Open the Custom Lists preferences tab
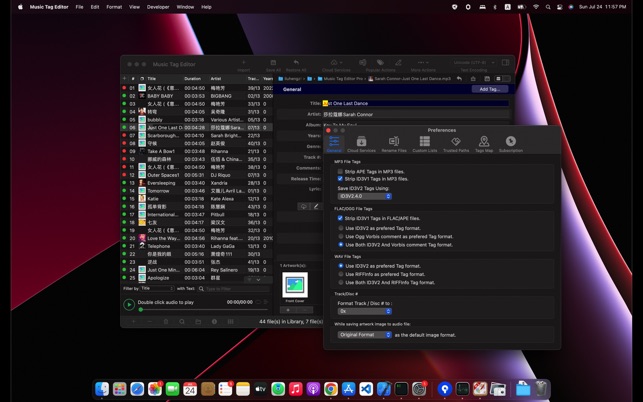Screen dimensions: 643x402 [424, 144]
